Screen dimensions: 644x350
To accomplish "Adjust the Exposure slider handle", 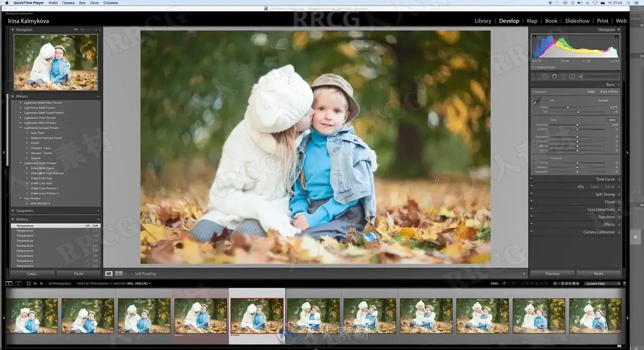I will (x=577, y=125).
